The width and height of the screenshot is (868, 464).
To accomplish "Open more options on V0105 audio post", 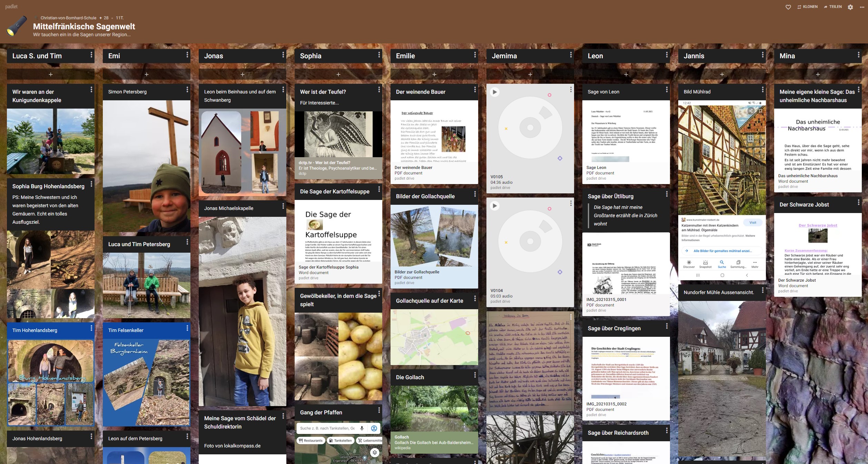I will pyautogui.click(x=571, y=90).
